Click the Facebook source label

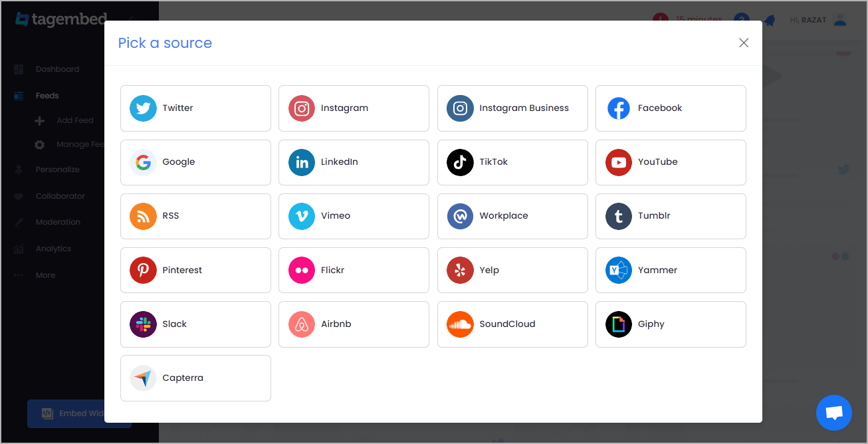(x=660, y=108)
